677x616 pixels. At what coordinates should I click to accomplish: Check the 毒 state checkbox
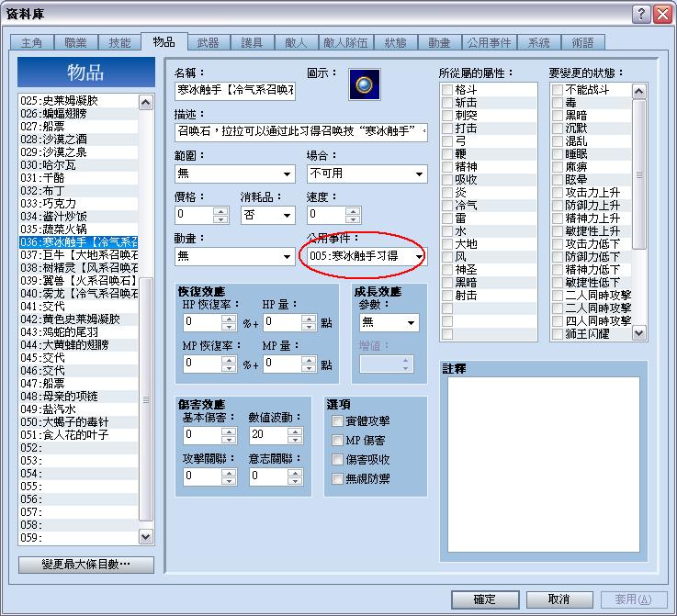click(558, 103)
